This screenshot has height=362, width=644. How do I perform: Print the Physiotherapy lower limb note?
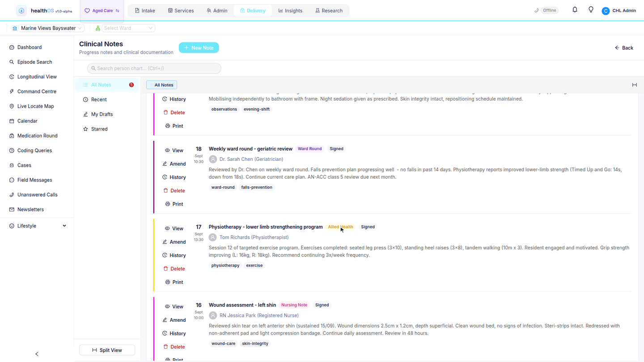tap(174, 282)
